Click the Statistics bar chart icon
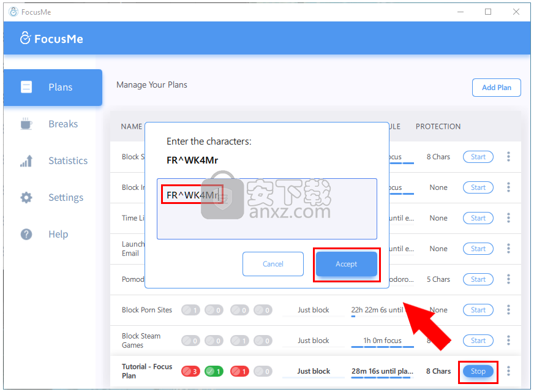534x392 pixels. (26, 160)
